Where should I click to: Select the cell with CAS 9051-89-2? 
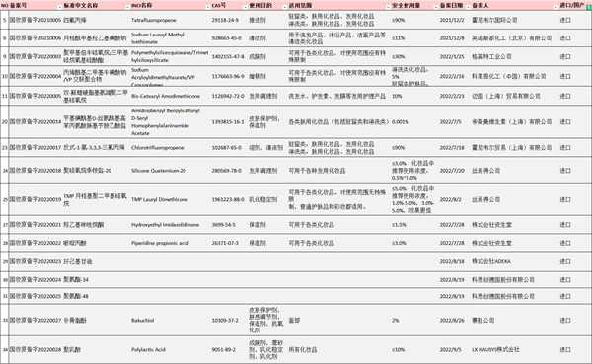click(229, 350)
